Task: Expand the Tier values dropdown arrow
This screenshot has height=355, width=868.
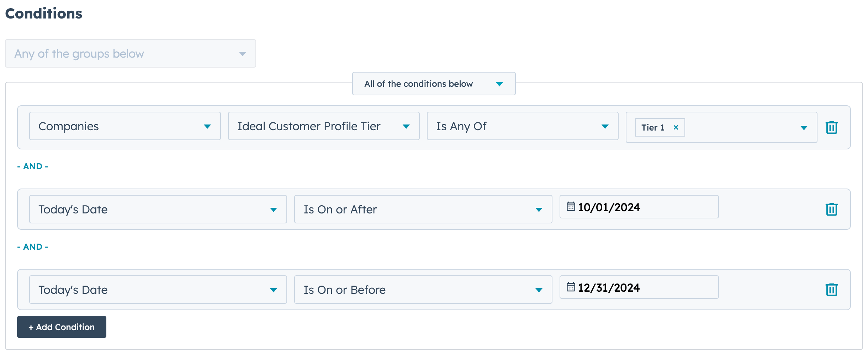Action: 804,128
